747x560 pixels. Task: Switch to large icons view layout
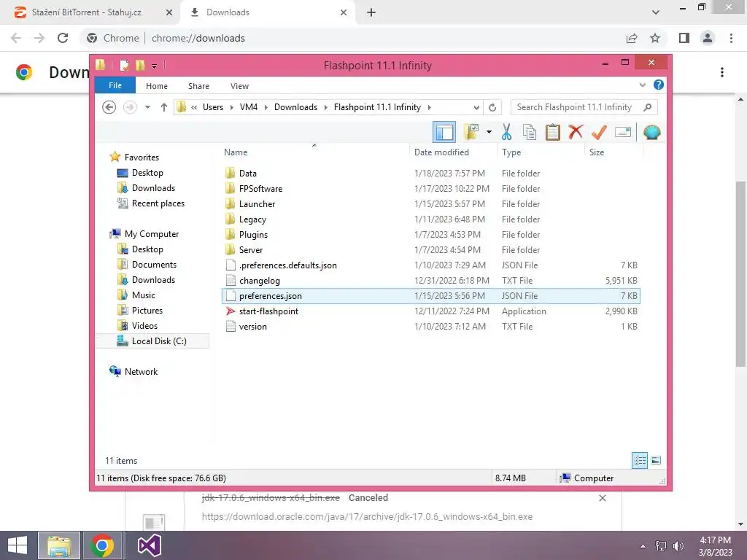click(656, 460)
